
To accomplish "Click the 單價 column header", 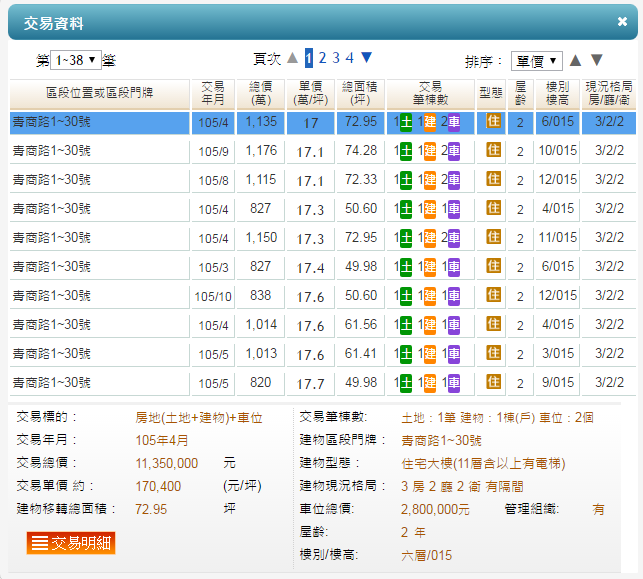I will click(310, 94).
